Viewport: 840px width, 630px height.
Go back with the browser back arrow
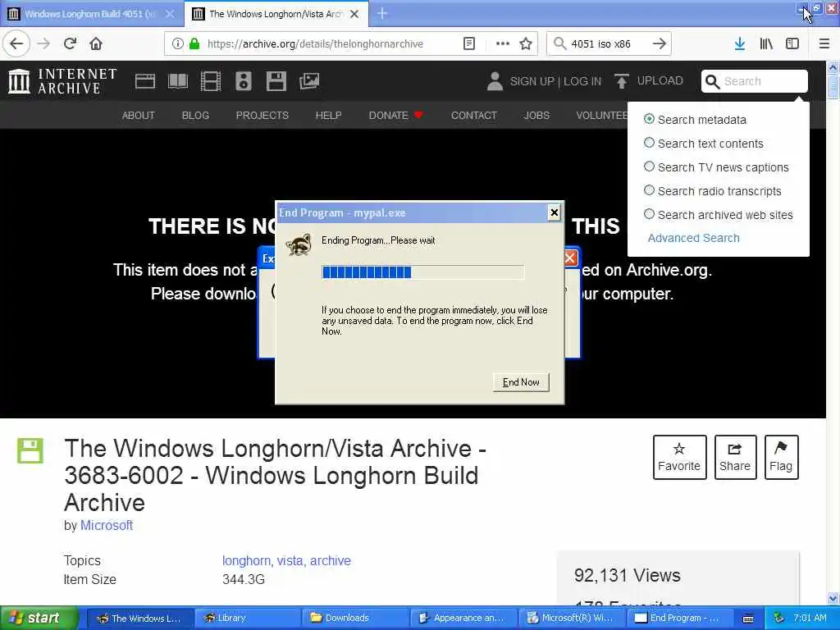[16, 44]
